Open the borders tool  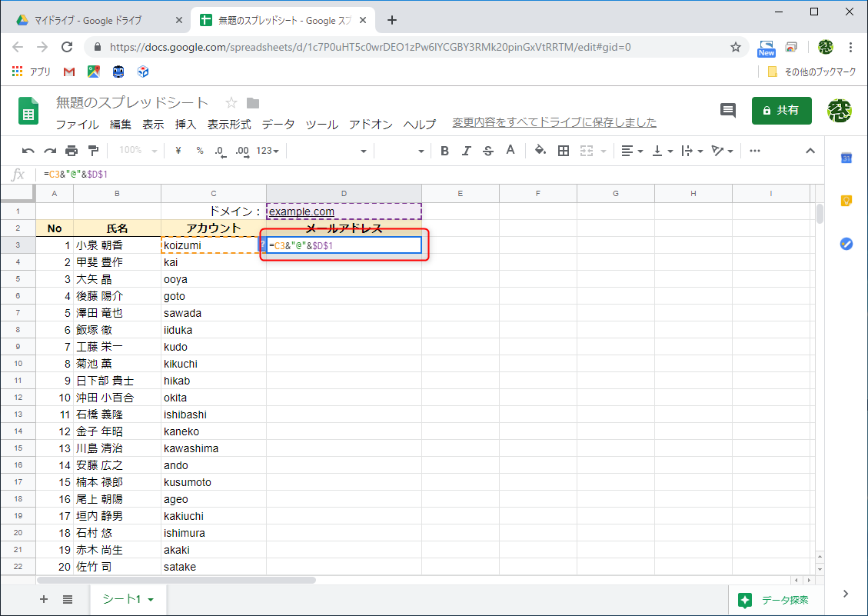pyautogui.click(x=564, y=151)
